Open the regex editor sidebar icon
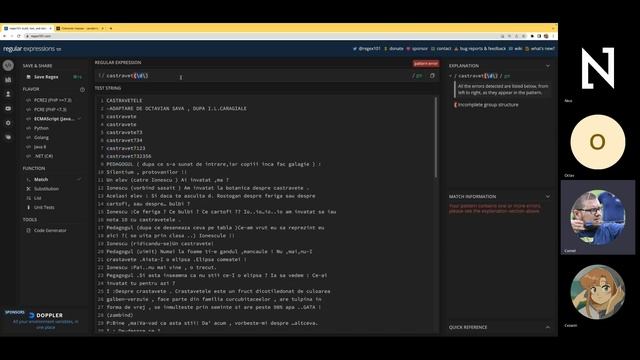The height and width of the screenshot is (360, 640). [x=8, y=65]
